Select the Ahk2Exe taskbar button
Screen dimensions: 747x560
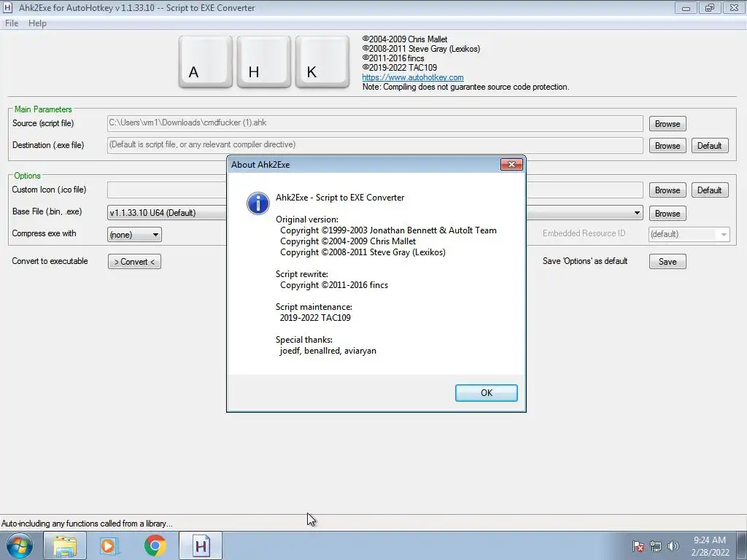pyautogui.click(x=201, y=545)
